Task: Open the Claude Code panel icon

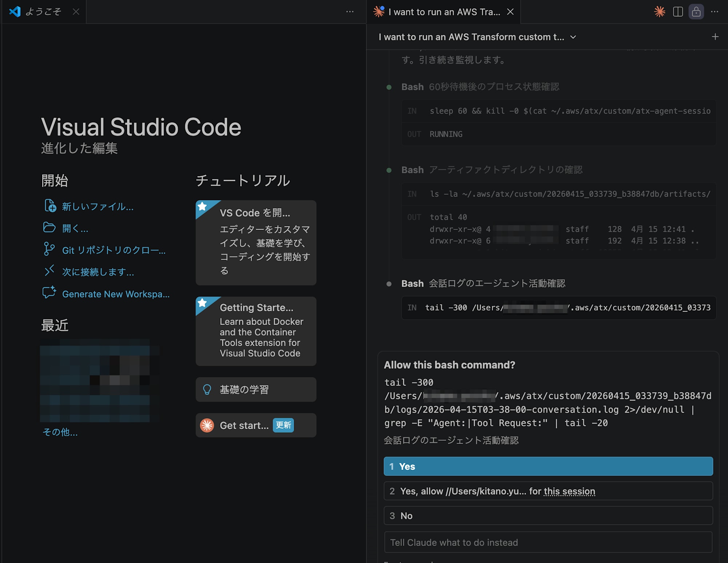Action: (x=660, y=12)
